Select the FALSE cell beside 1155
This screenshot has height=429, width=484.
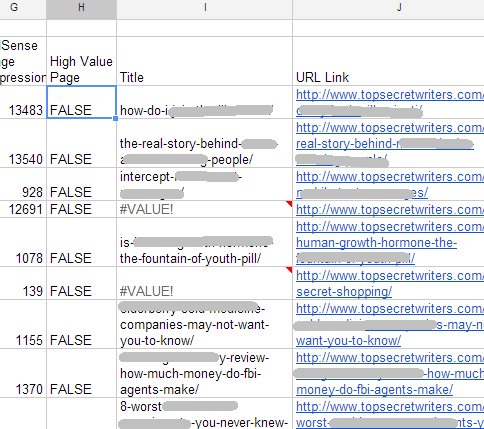[81, 324]
